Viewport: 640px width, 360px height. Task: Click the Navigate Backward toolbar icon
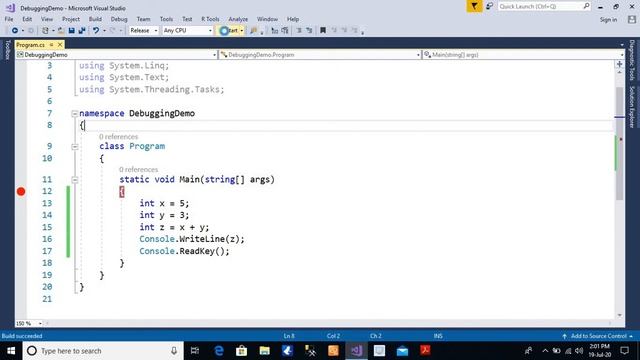pyautogui.click(x=15, y=31)
